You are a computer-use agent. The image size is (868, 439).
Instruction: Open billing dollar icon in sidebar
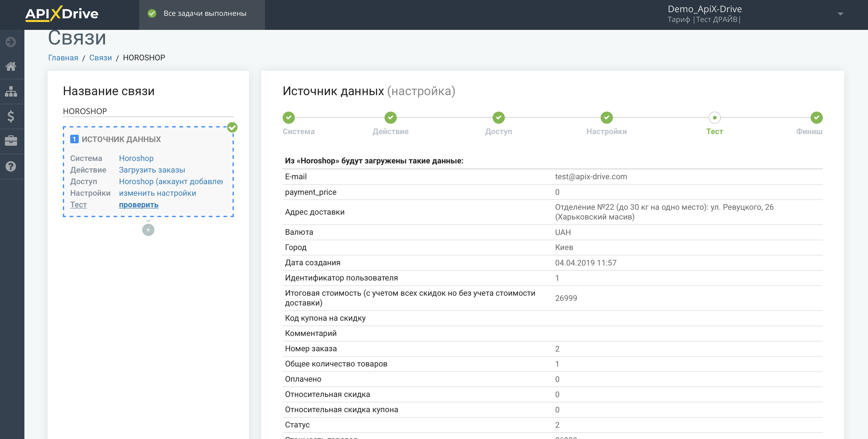click(x=11, y=116)
